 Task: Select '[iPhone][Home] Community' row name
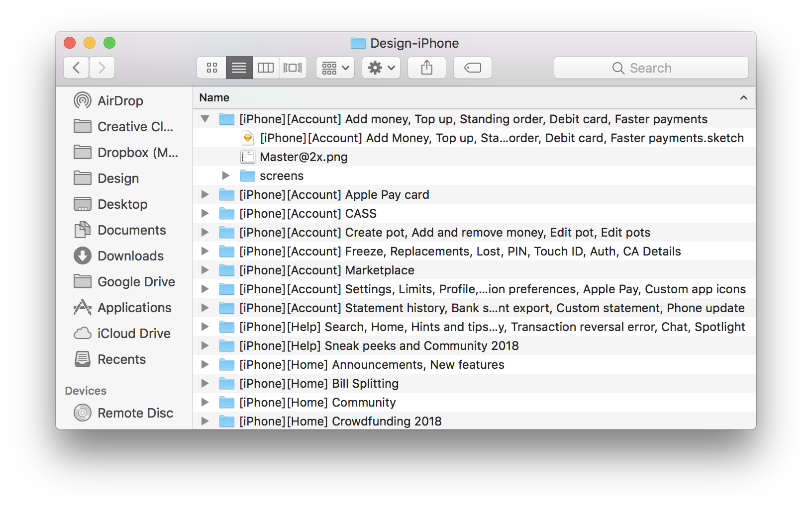(x=317, y=402)
